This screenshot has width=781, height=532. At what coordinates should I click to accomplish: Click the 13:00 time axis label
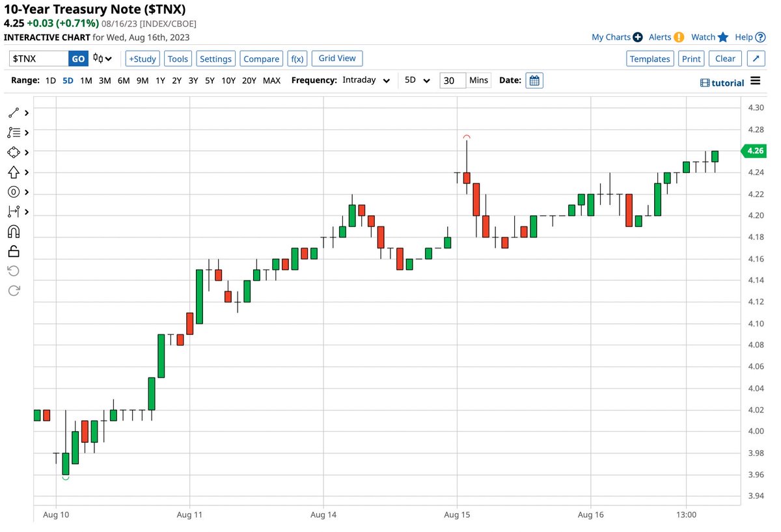(x=687, y=514)
